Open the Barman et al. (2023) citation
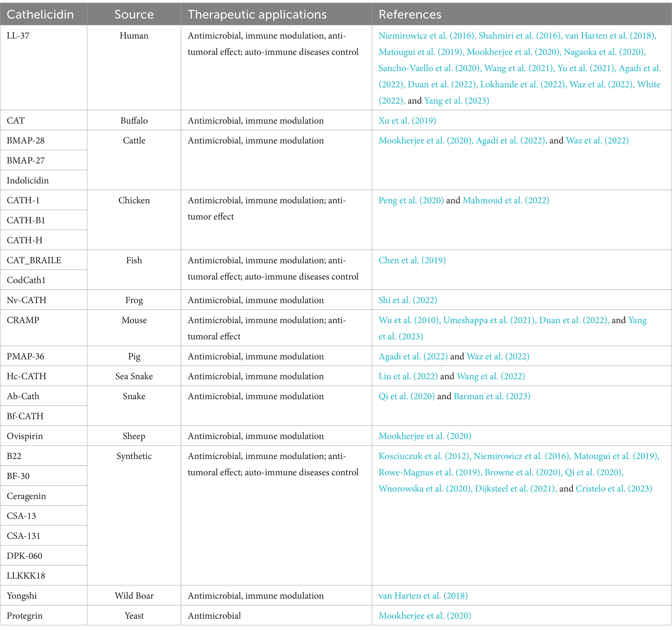The image size is (672, 631). point(492,396)
